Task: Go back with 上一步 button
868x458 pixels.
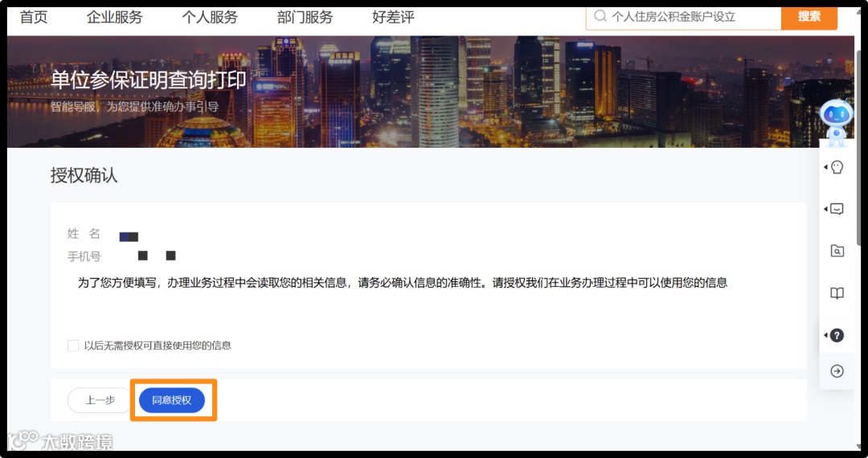Action: pos(100,400)
